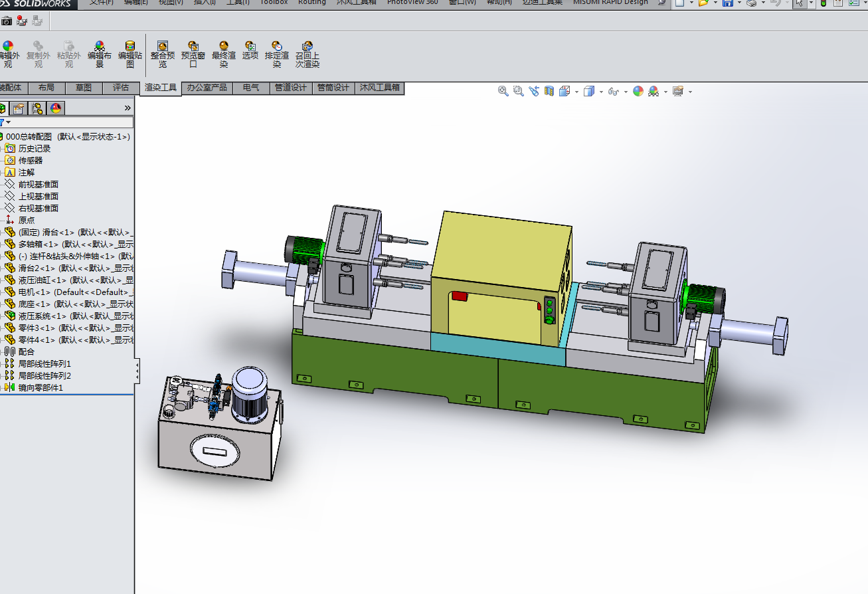Click the Print icon in top toolbar

(x=752, y=3)
